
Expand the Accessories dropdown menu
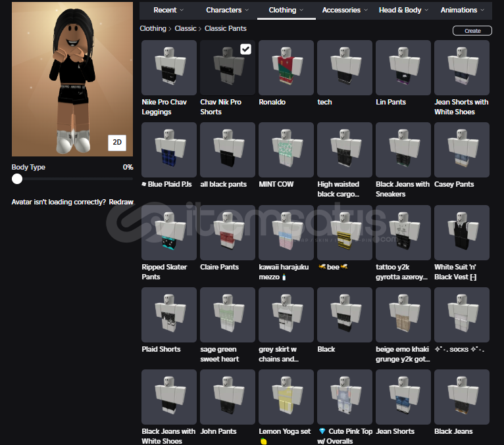345,10
